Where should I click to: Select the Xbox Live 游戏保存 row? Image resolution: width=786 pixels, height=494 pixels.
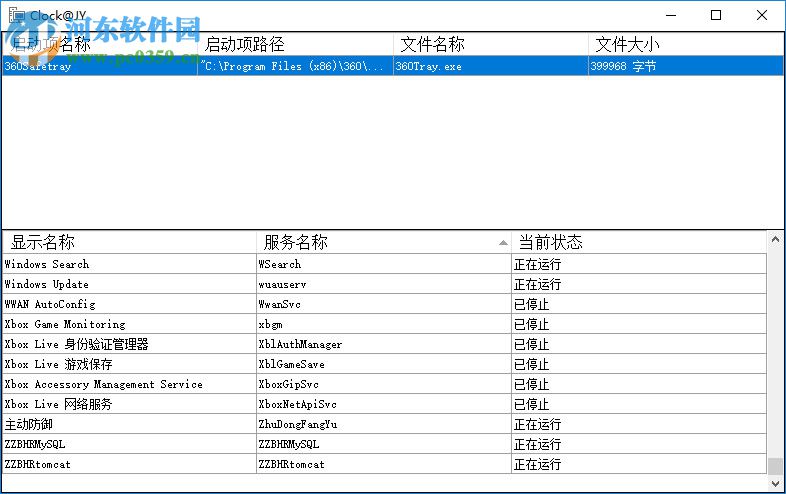point(384,364)
